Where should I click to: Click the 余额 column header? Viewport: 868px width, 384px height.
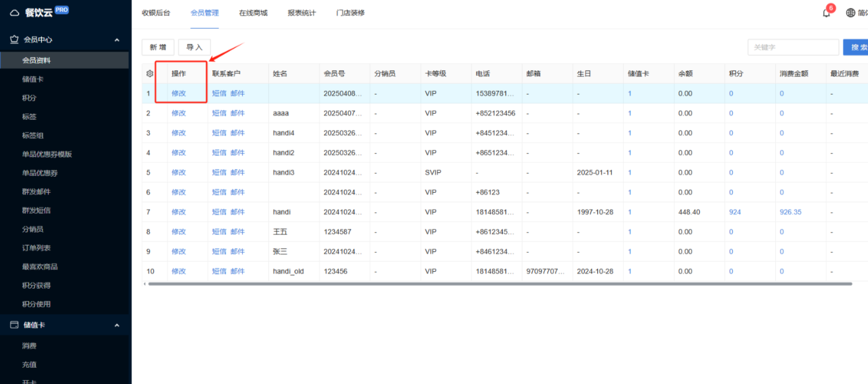(685, 74)
